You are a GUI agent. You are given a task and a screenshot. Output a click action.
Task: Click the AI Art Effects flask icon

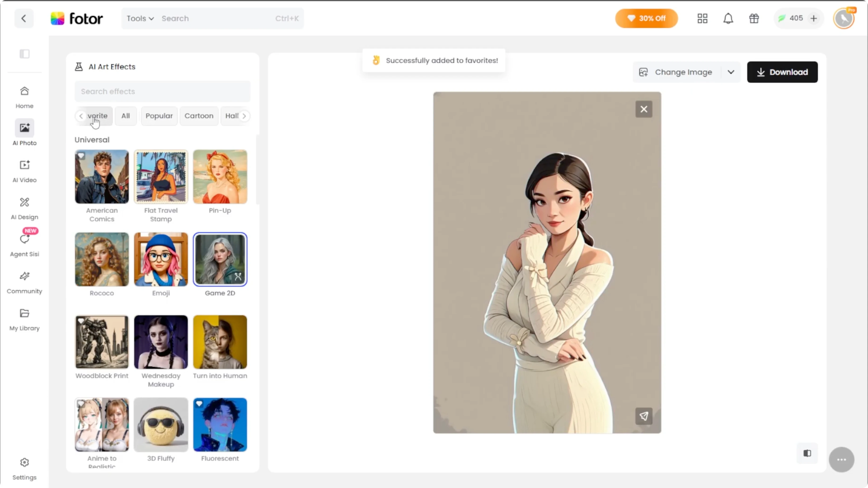pos(79,67)
